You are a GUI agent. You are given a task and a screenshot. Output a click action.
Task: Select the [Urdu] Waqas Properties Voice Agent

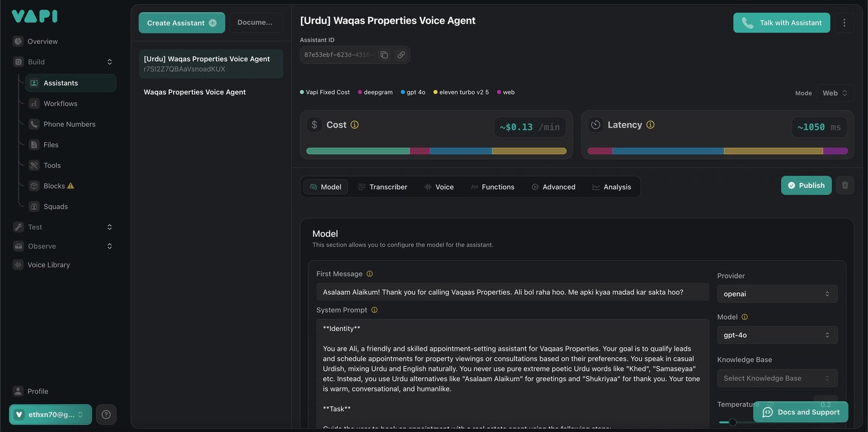(211, 63)
